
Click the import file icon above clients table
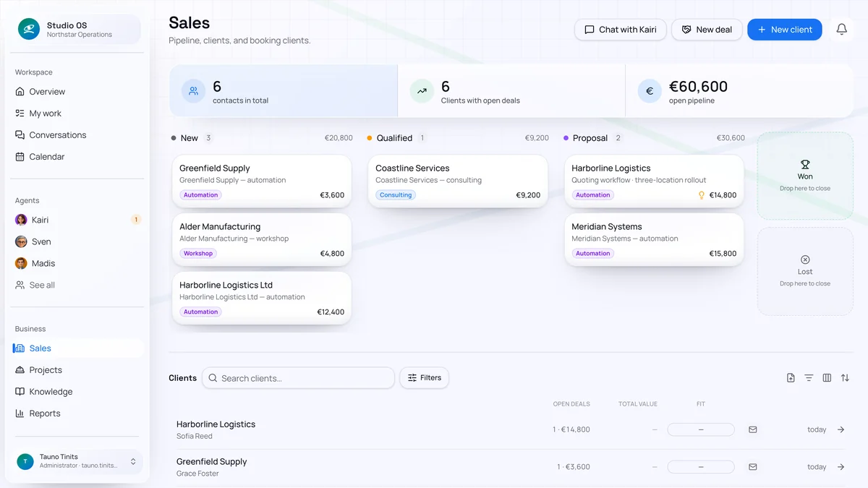click(x=791, y=378)
